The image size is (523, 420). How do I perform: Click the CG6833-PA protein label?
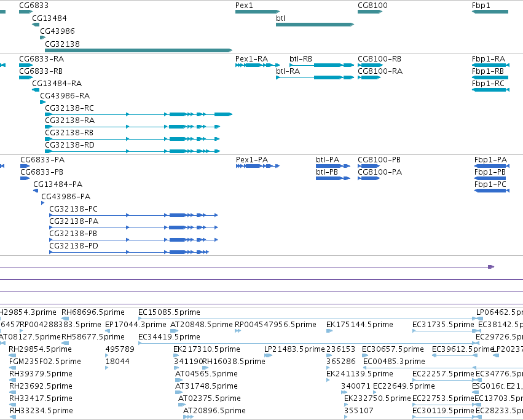tap(42, 160)
